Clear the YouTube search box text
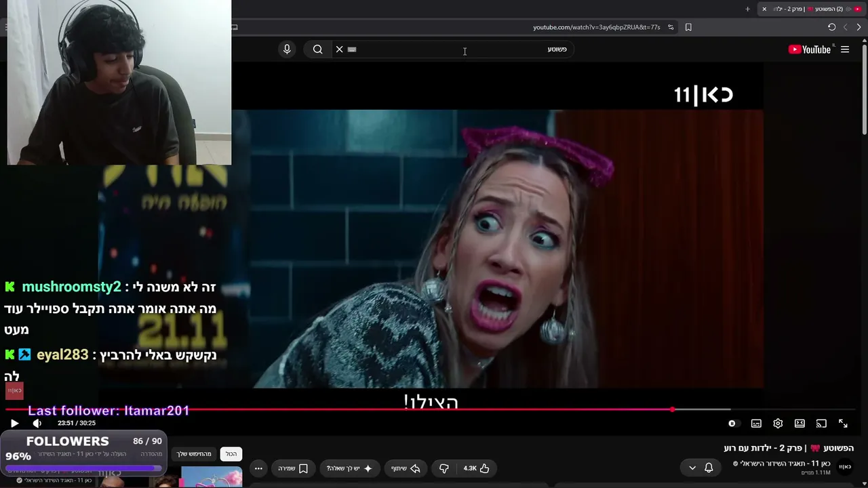Image resolution: width=868 pixels, height=488 pixels. coord(339,49)
